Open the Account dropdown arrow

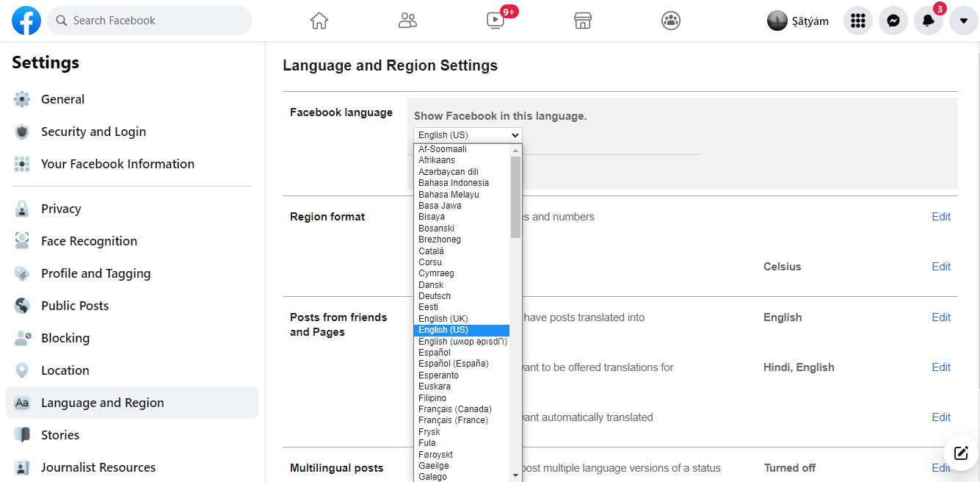[x=964, y=21]
